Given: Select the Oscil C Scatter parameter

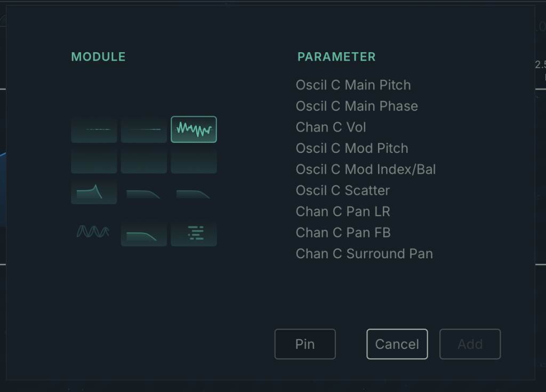Looking at the screenshot, I should [x=343, y=190].
